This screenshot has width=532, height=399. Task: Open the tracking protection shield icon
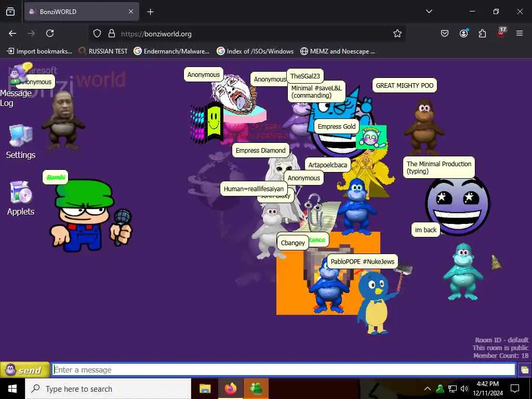[x=97, y=34]
